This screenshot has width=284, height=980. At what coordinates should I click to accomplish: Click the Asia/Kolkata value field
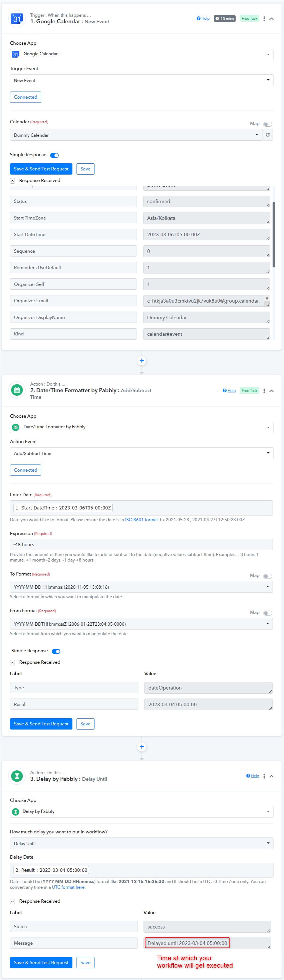pos(207,218)
